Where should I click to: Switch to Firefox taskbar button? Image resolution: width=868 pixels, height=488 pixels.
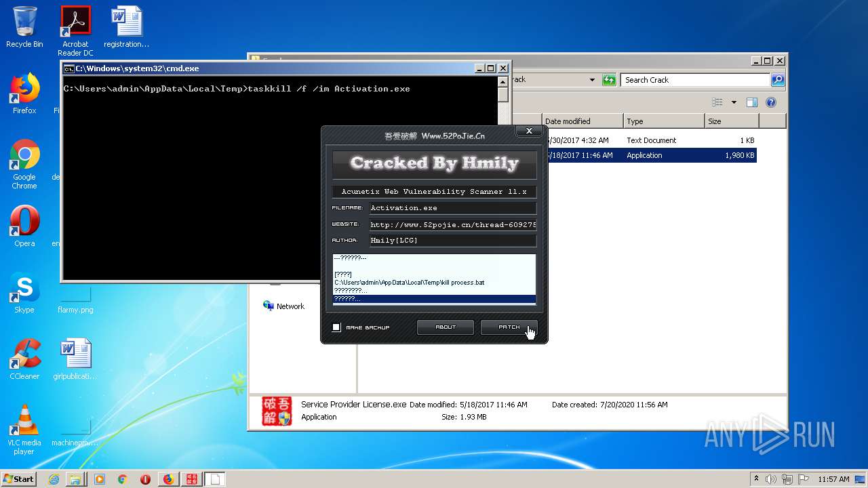coord(168,479)
